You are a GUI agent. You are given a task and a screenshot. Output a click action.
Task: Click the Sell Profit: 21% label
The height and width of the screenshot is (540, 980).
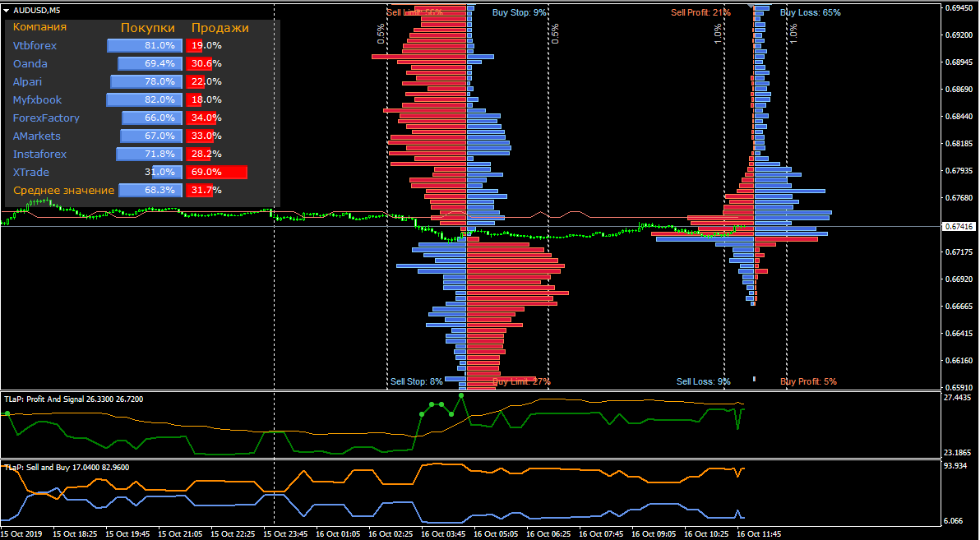click(x=700, y=12)
